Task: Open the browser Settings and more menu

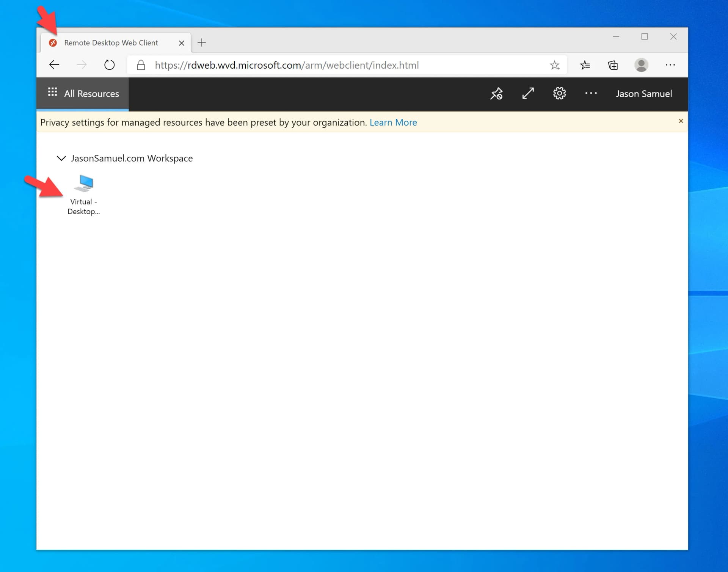Action: [670, 65]
